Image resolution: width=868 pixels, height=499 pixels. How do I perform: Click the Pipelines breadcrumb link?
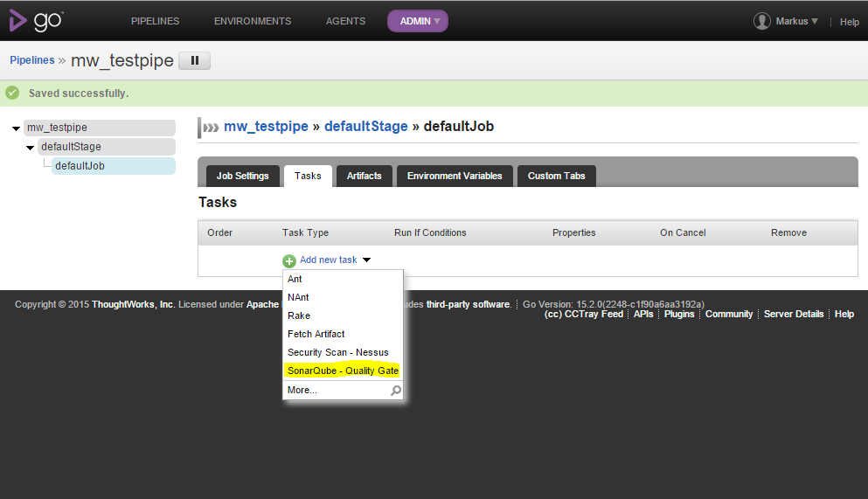point(32,59)
